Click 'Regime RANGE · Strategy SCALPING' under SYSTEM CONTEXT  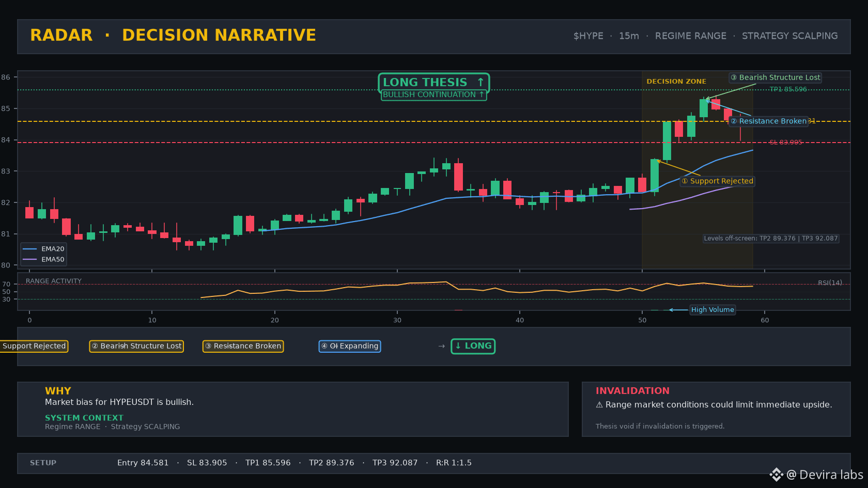coord(113,427)
